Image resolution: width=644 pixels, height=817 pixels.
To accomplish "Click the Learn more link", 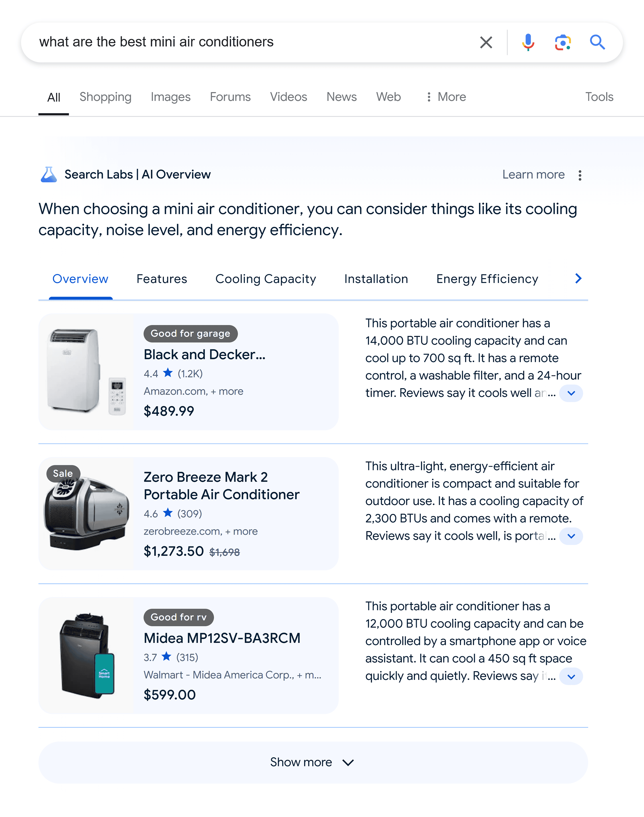I will click(533, 174).
